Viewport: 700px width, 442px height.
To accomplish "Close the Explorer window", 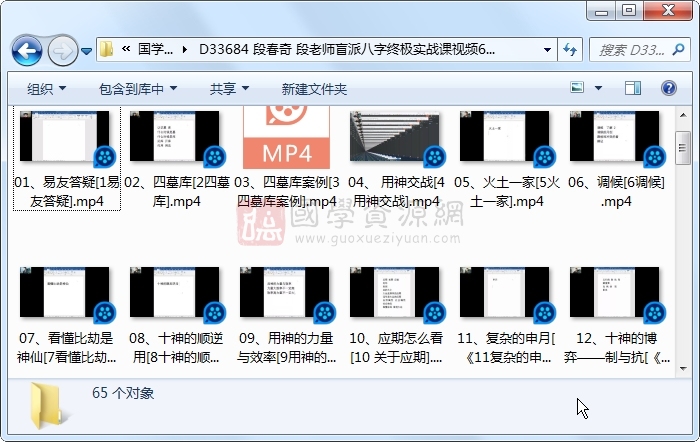I will (668, 11).
